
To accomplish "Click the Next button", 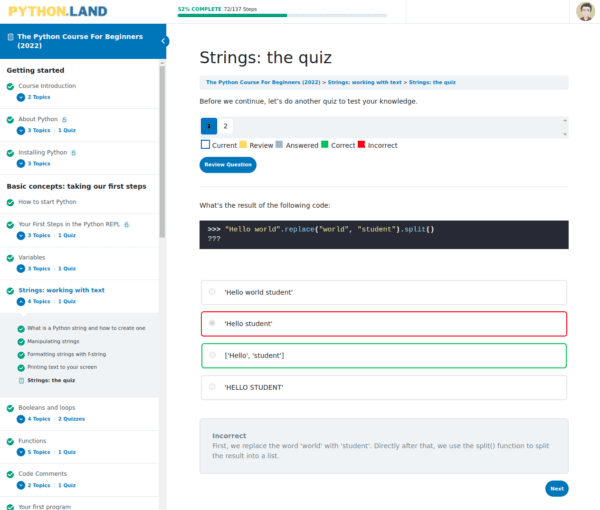I will click(557, 489).
